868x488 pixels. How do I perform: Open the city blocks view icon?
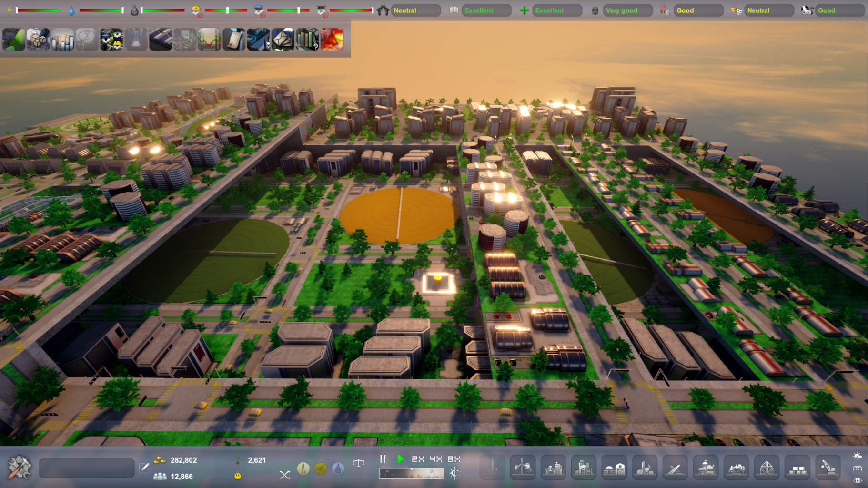259,40
